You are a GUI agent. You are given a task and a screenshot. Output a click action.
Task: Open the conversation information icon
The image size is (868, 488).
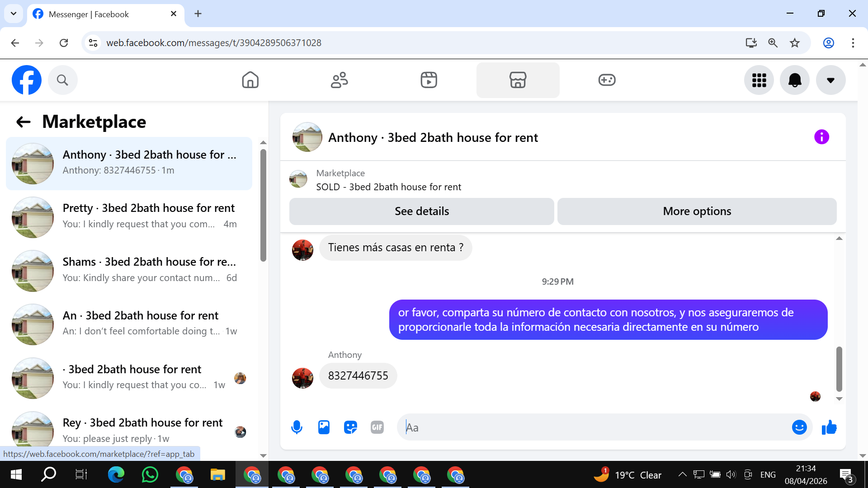pyautogui.click(x=821, y=137)
